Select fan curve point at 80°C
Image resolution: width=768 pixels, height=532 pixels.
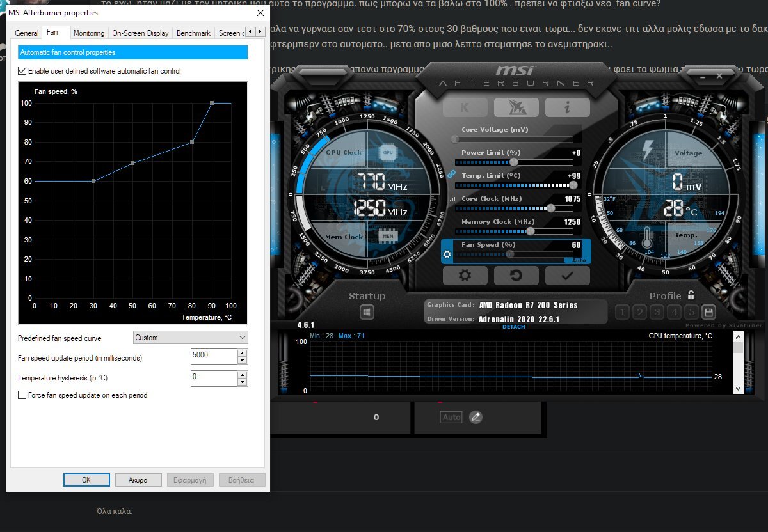pyautogui.click(x=192, y=142)
